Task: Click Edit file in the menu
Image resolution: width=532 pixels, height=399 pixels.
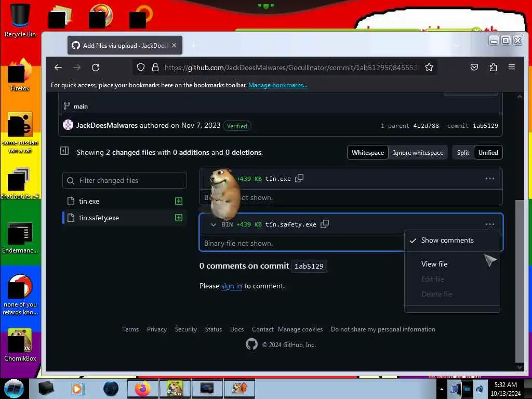Action: (x=452, y=279)
